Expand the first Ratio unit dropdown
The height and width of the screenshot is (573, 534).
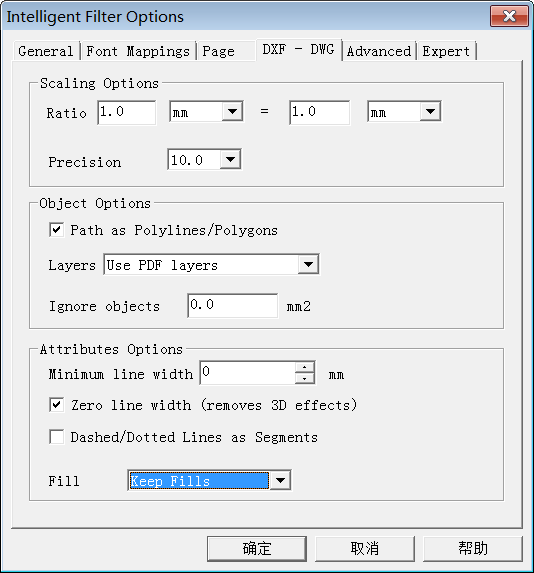point(232,111)
